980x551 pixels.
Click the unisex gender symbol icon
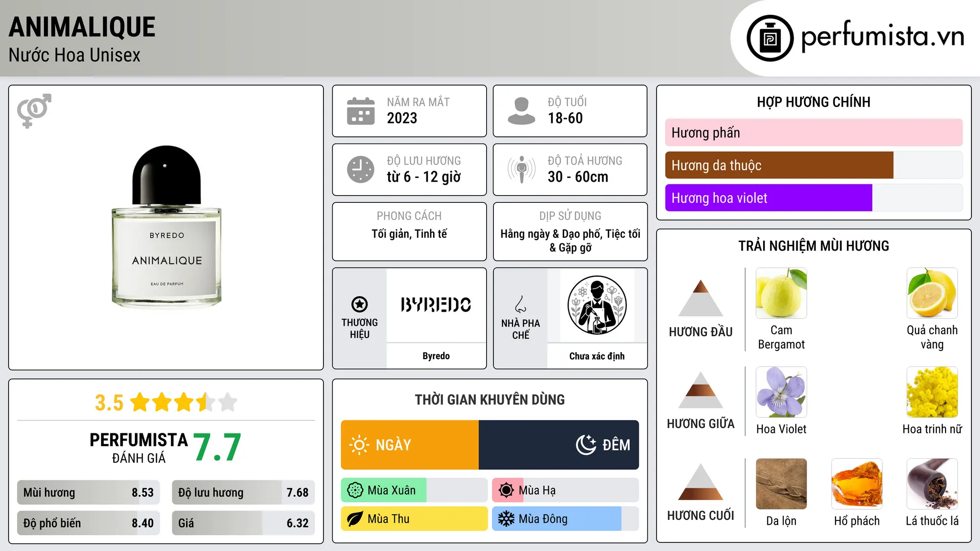(34, 110)
